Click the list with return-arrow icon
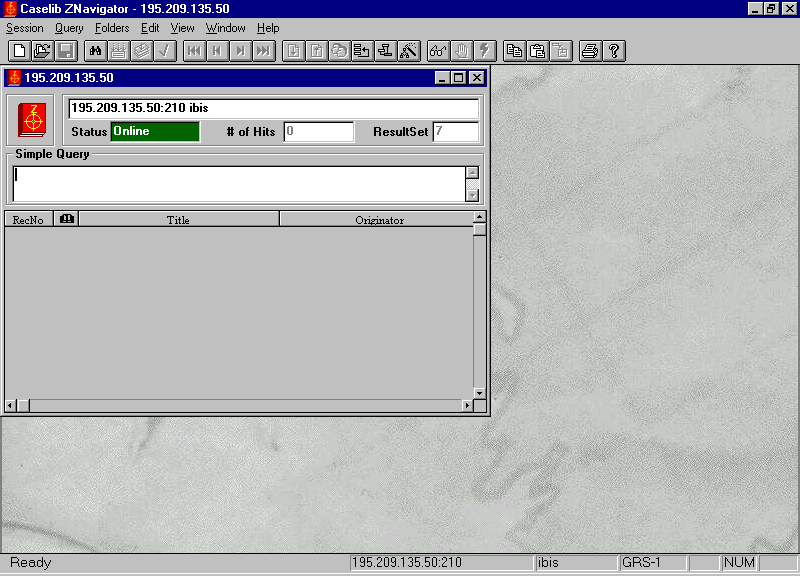Image resolution: width=800 pixels, height=576 pixels. [x=362, y=51]
